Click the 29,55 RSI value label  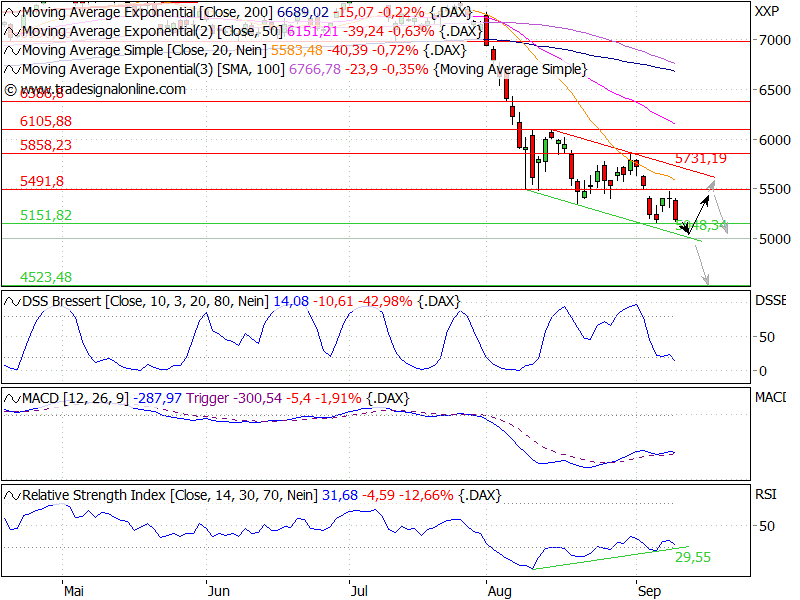691,557
